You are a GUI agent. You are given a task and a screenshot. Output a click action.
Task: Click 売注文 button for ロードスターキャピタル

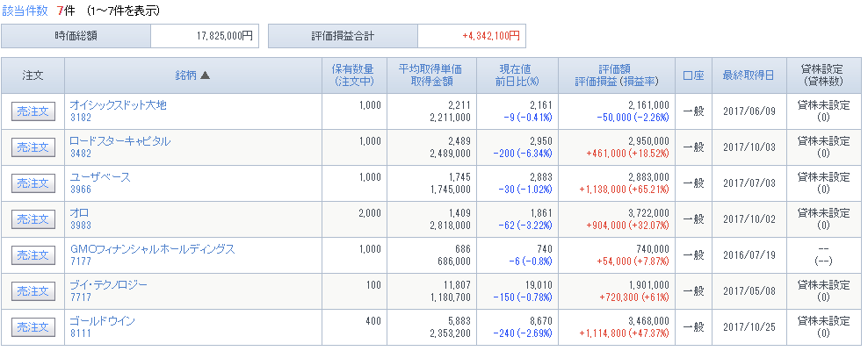pos(33,147)
